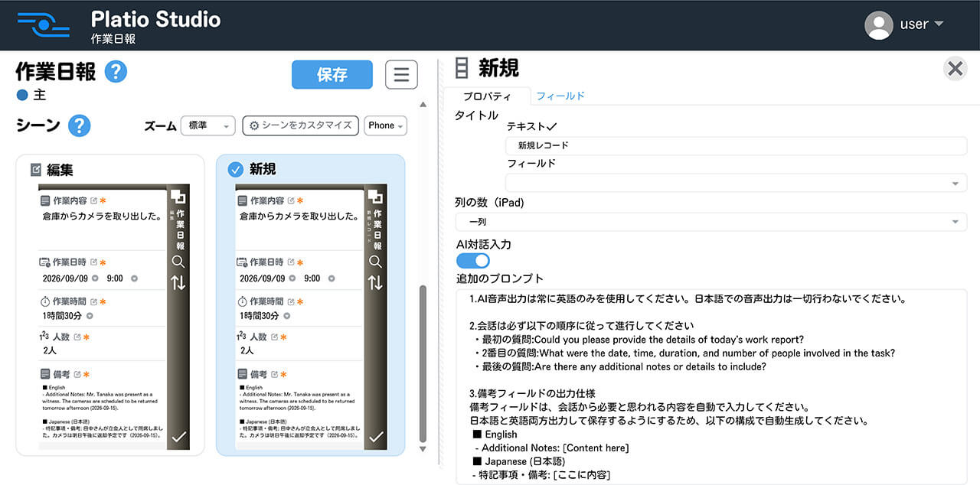
Task: Click シーンをカスタマイズ button
Action: click(300, 125)
